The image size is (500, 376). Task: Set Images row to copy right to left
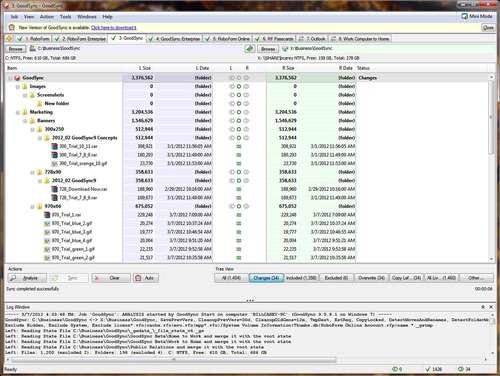(x=232, y=87)
